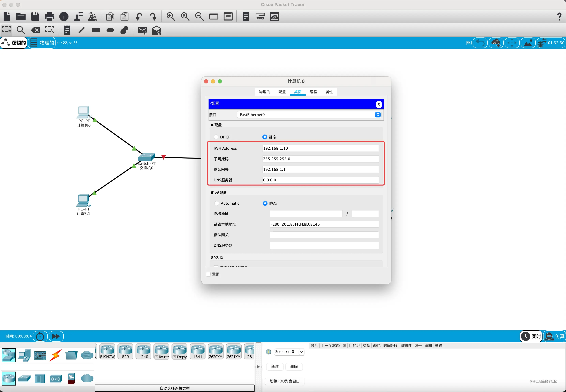This screenshot has width=566, height=392.
Task: Open Network Information icon
Action: pos(64,17)
